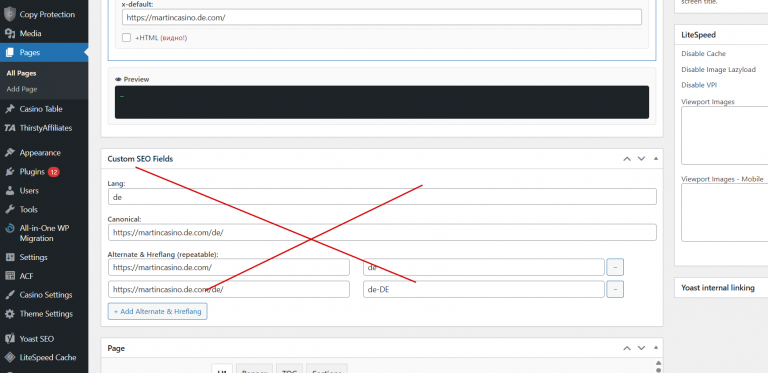Screen dimensions: 768x373
Task: Open the All Pages submenu link
Action: point(22,73)
